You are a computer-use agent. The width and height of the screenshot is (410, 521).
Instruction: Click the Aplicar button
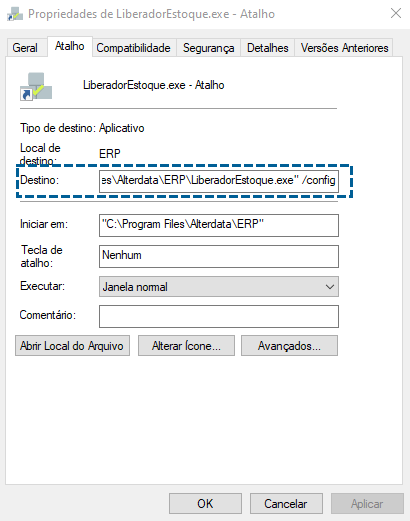(x=367, y=503)
